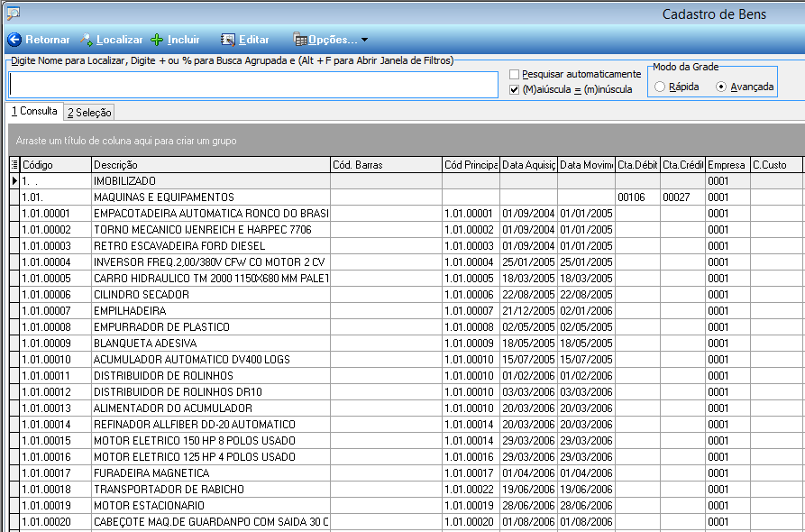Enable Pesquisar automaticamente checkbox
The image size is (805, 532).
(x=515, y=74)
